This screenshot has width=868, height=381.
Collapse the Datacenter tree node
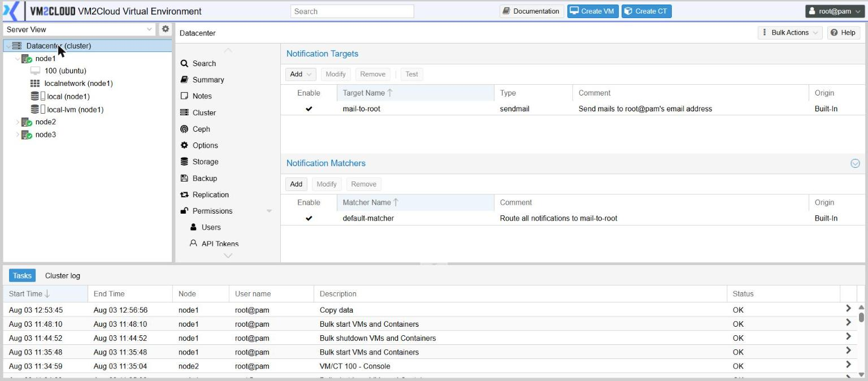pos(7,46)
